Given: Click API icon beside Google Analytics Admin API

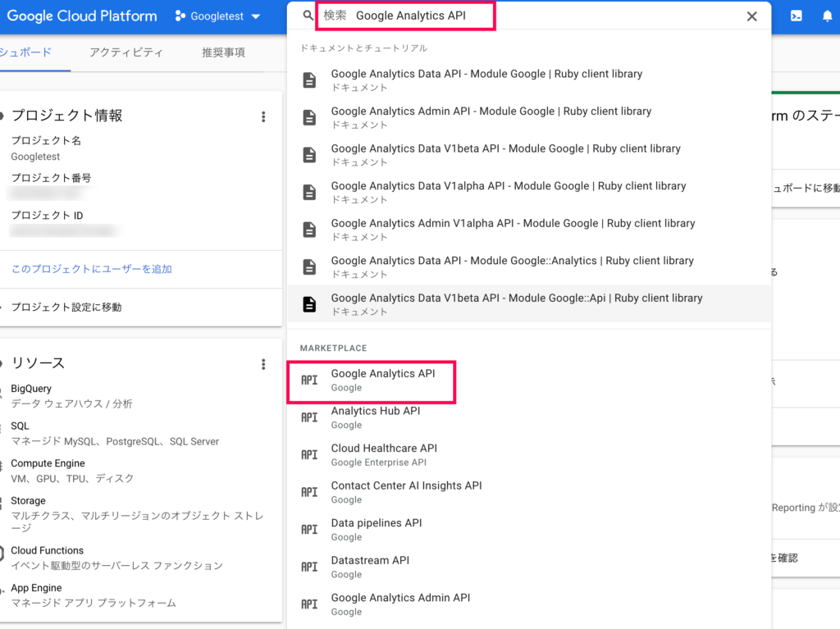Looking at the screenshot, I should [309, 604].
